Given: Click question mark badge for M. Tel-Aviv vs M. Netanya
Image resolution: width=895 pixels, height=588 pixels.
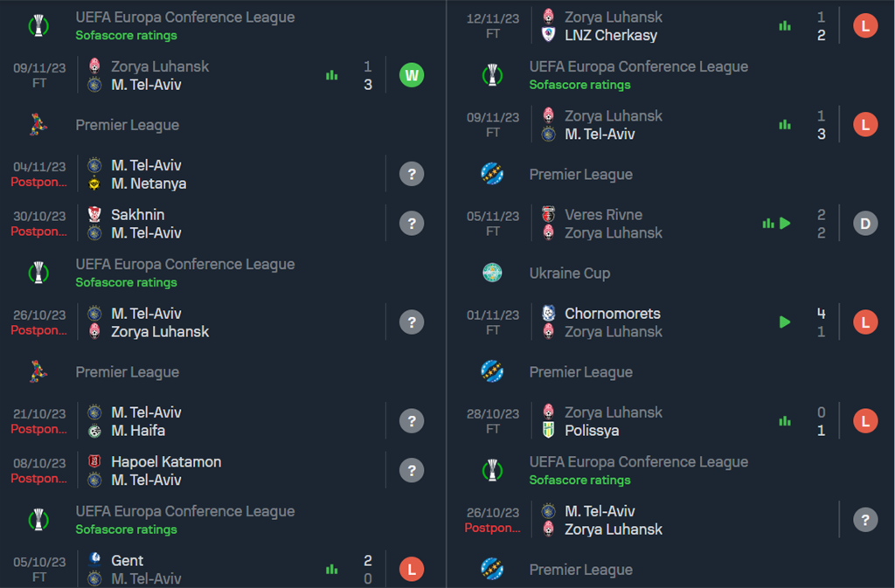Looking at the screenshot, I should point(412,174).
